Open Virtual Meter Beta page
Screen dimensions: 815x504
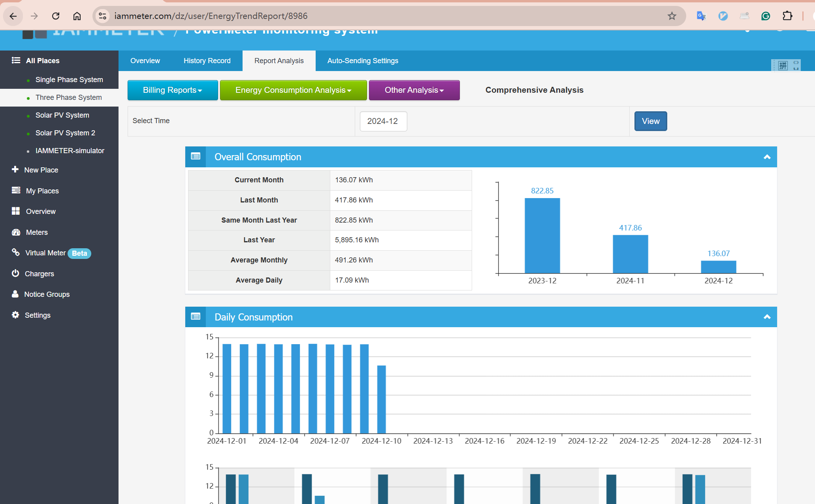pyautogui.click(x=58, y=253)
